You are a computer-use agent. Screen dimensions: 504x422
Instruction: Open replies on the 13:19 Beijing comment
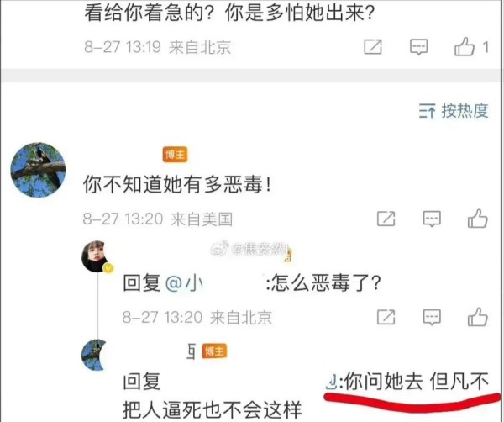(x=418, y=47)
